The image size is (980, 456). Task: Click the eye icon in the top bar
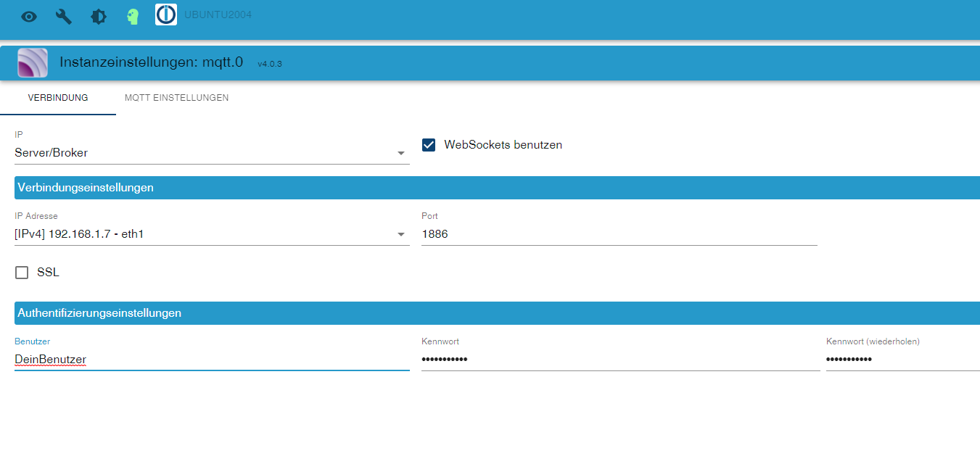(29, 17)
